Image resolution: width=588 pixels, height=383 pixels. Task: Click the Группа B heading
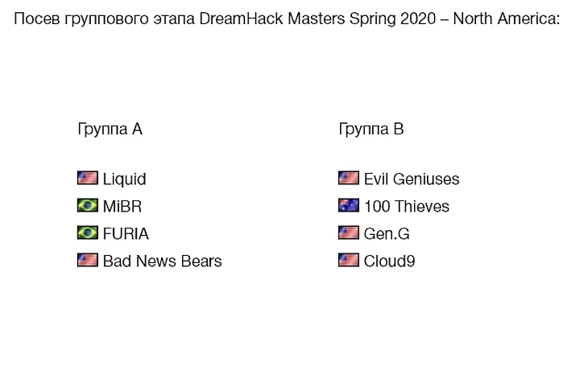(371, 130)
